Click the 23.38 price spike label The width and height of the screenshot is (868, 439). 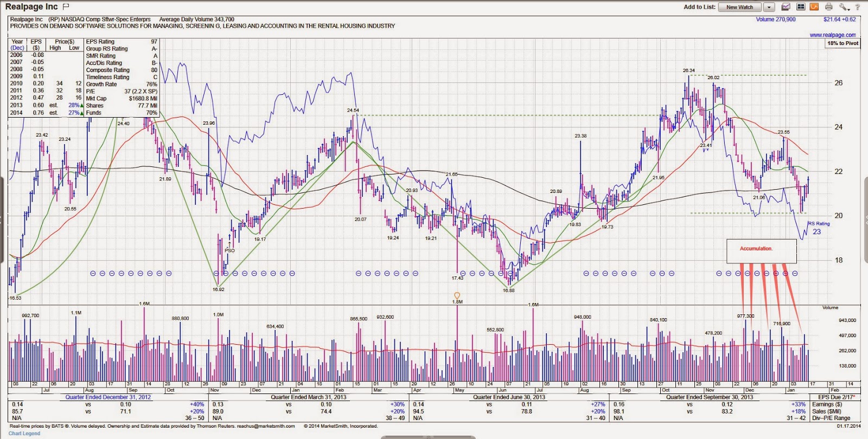(x=580, y=136)
